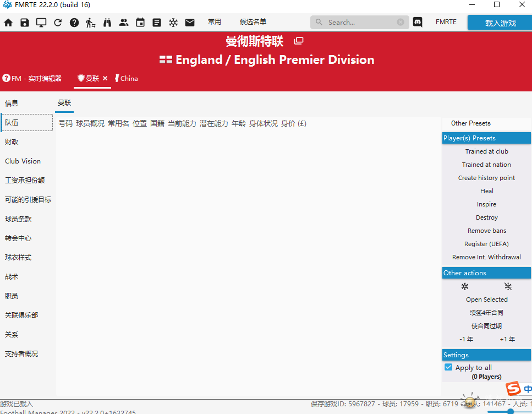Open the mail envelope icon
This screenshot has width=532, height=414.
click(190, 23)
